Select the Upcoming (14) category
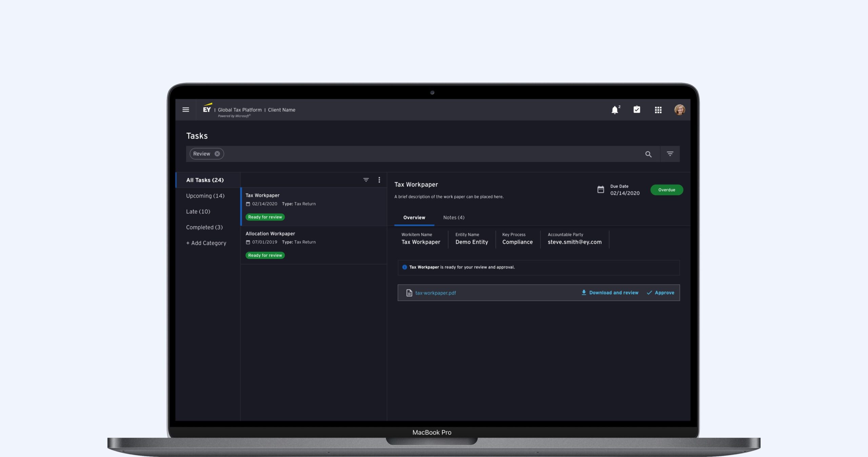The image size is (868, 457). click(205, 196)
